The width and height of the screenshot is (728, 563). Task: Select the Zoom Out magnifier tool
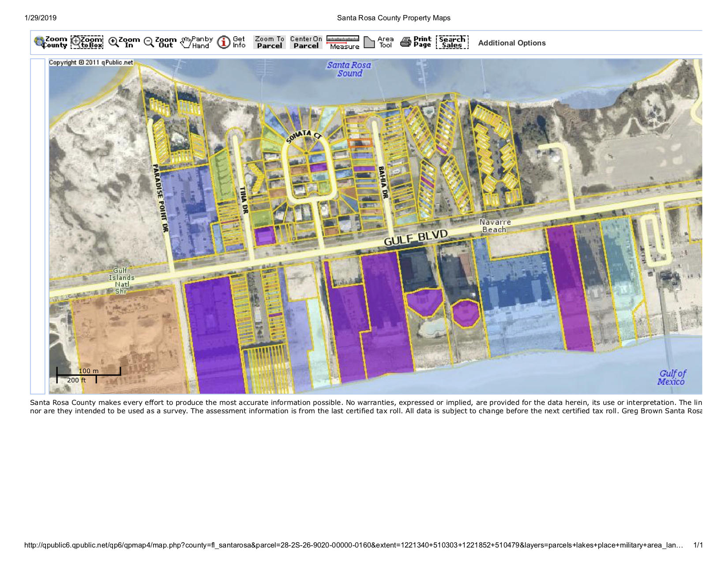[160, 42]
